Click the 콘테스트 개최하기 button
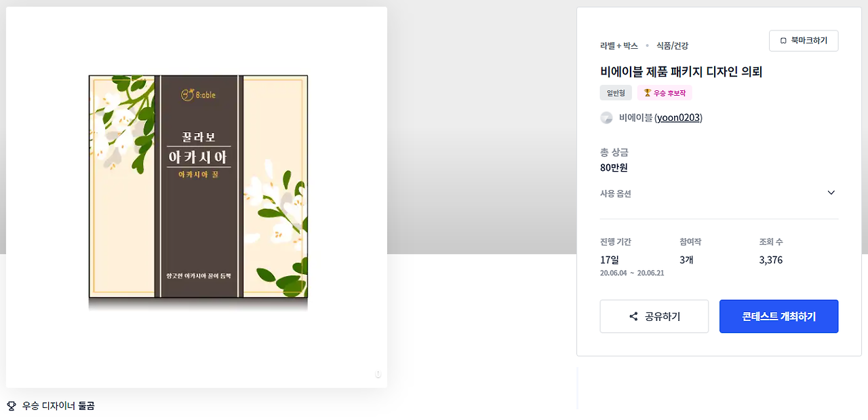 coord(778,317)
